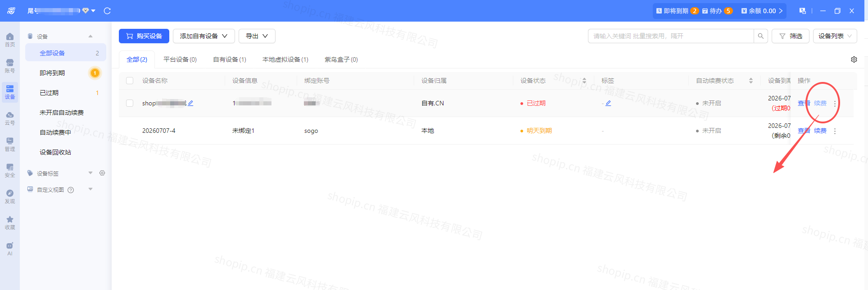Click the app logo icon
The width and height of the screenshot is (868, 290).
[x=11, y=11]
